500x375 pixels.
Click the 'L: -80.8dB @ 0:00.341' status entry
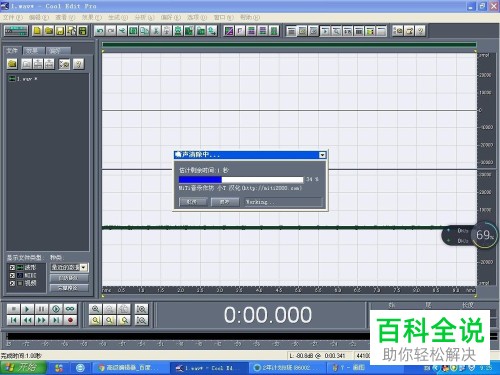[x=317, y=356]
